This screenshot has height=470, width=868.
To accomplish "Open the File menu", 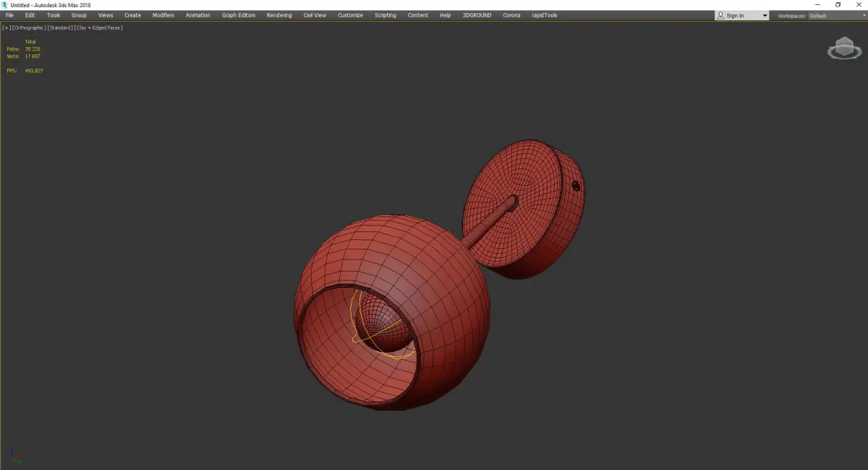I will [9, 15].
